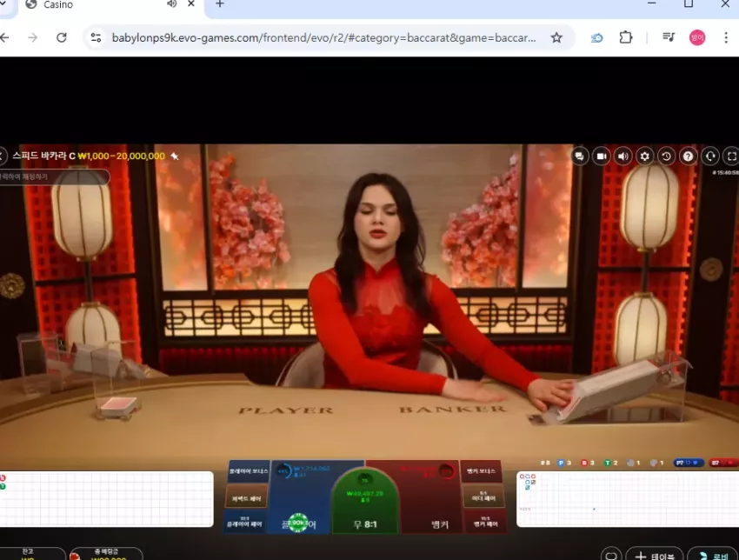
Task: Click the green 90k chip on player
Action: tap(298, 523)
